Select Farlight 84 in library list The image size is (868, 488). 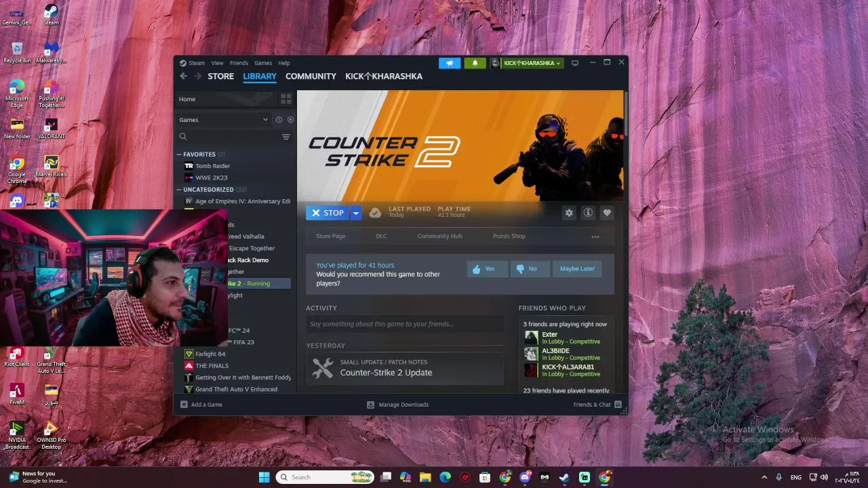pyautogui.click(x=210, y=354)
